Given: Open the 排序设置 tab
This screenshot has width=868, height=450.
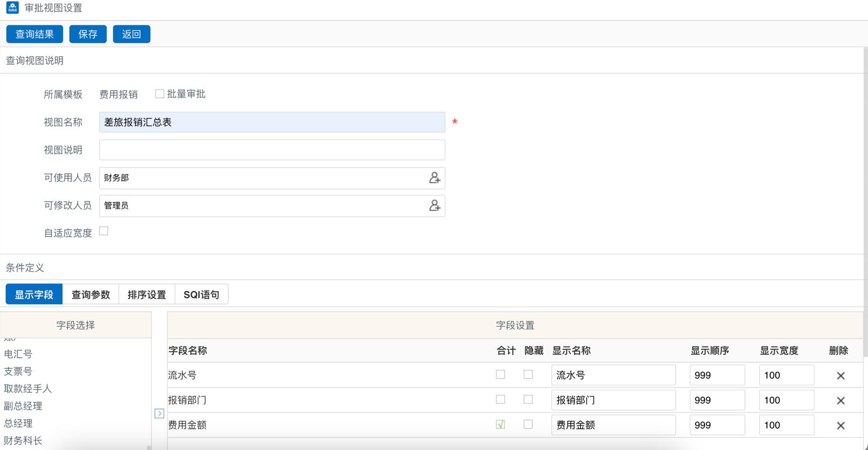Looking at the screenshot, I should pyautogui.click(x=147, y=295).
